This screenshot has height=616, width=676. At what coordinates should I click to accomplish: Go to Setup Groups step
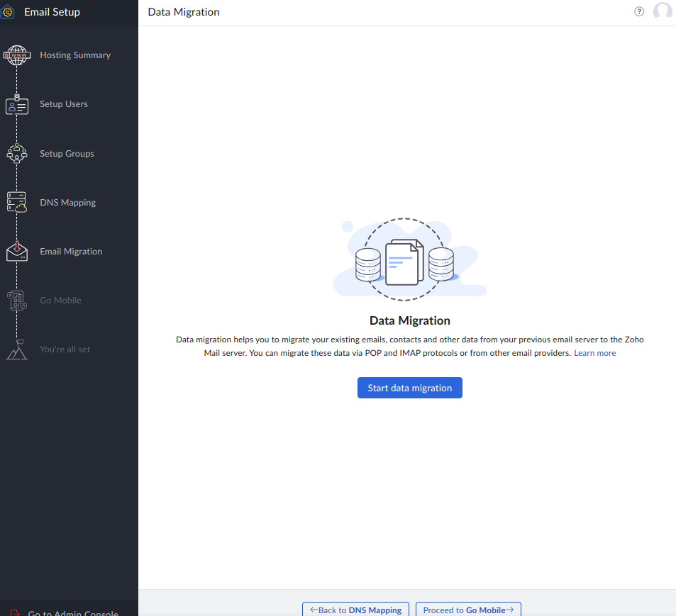click(x=67, y=154)
